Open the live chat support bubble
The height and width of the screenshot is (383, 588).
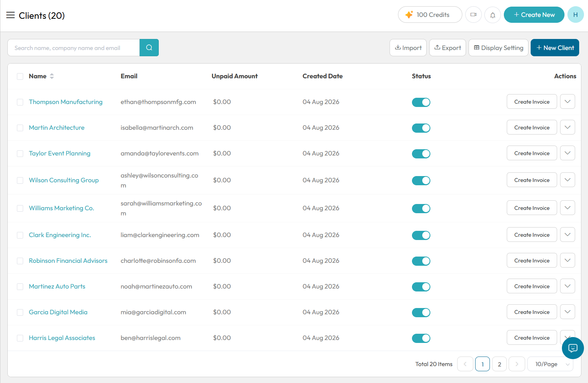click(573, 348)
